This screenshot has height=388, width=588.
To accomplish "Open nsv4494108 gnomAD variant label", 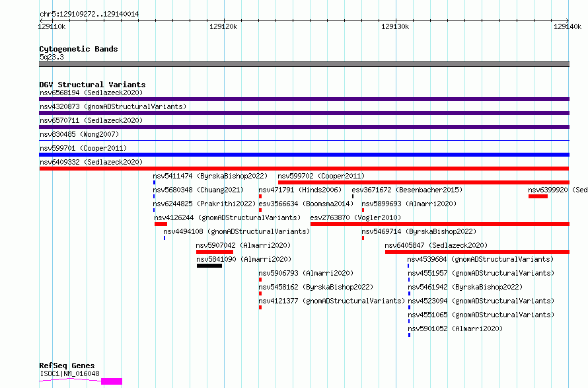I will point(237,231).
